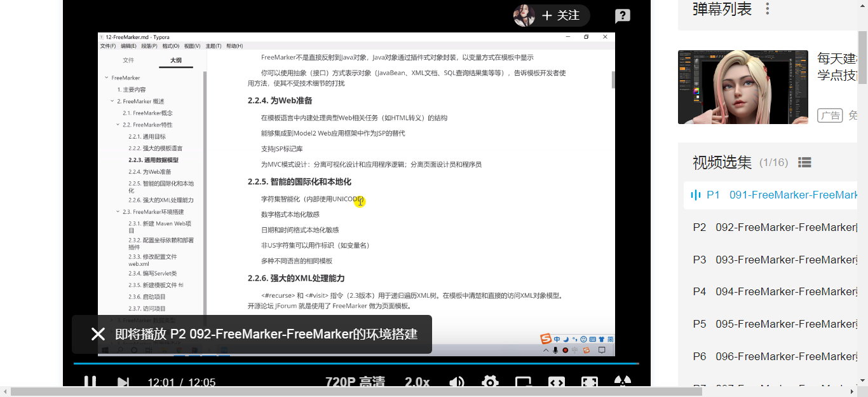
Task: Click the recorded taskbar microphone tray icon
Action: click(x=555, y=350)
